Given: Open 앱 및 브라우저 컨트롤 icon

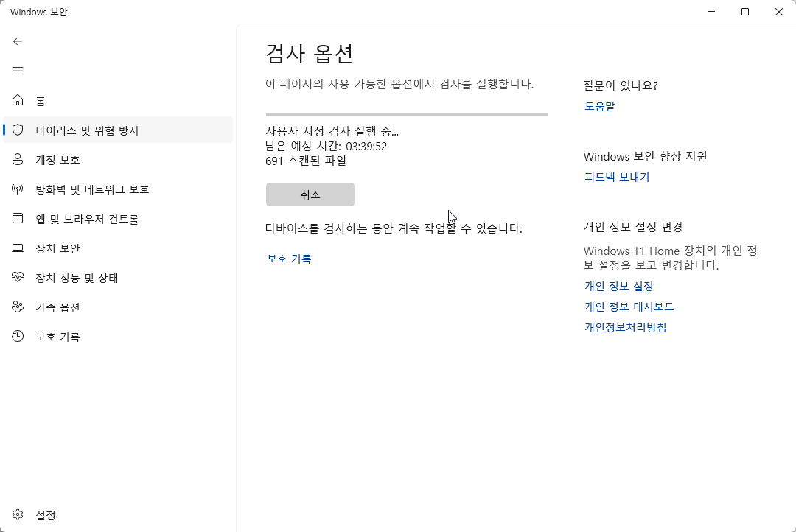Looking at the screenshot, I should (18, 218).
